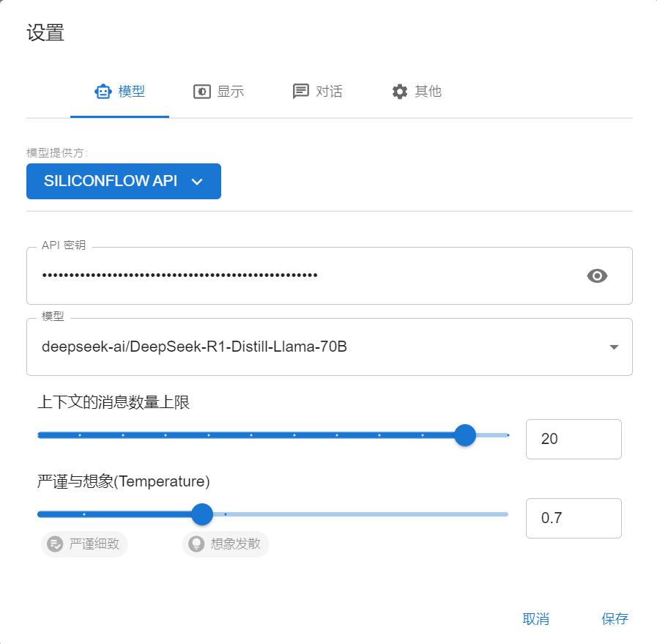Open the SILICONFLOW API provider dropdown
657x644 pixels.
tap(124, 181)
